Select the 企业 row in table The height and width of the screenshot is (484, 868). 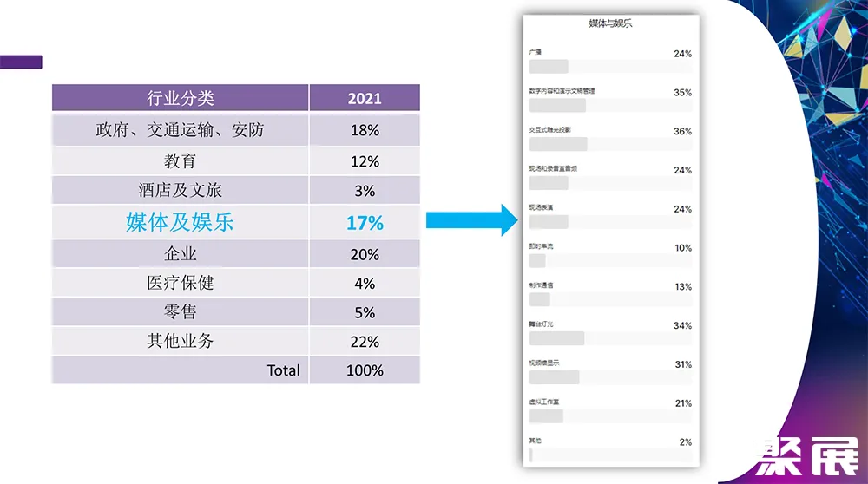(181, 254)
